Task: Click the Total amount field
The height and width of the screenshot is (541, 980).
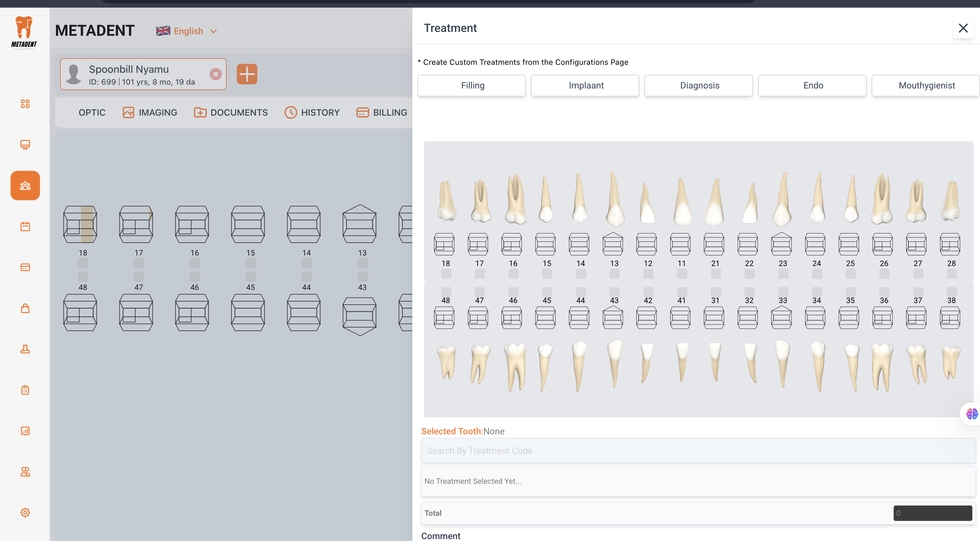Action: (932, 513)
